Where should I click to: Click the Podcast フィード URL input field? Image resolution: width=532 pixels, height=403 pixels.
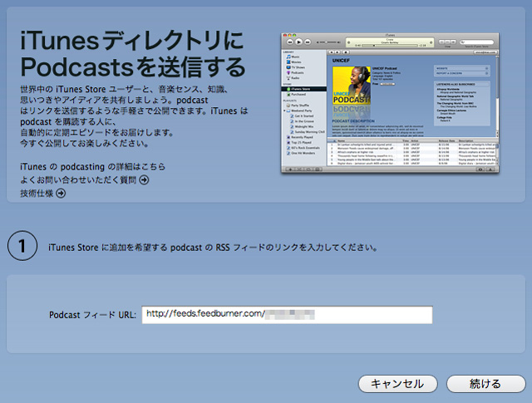click(x=287, y=315)
